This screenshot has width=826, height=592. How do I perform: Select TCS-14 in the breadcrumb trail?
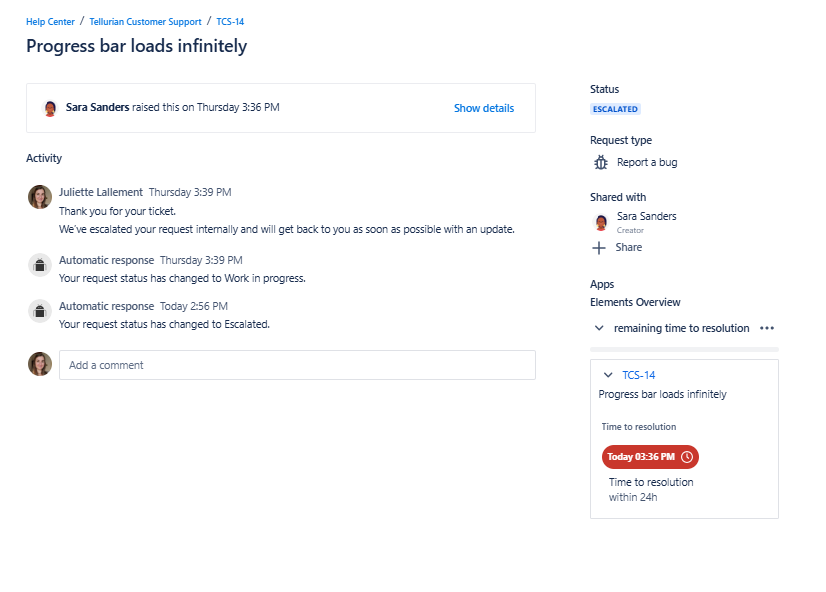coord(229,21)
